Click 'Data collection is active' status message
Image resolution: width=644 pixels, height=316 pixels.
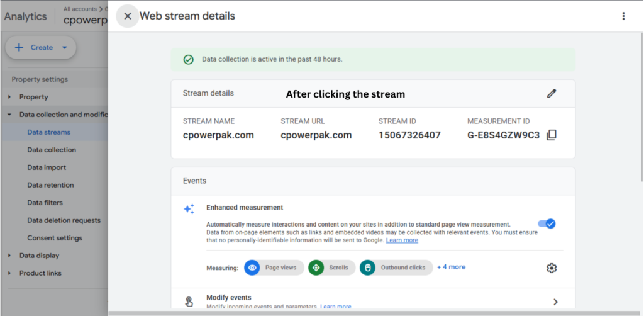pyautogui.click(x=272, y=60)
